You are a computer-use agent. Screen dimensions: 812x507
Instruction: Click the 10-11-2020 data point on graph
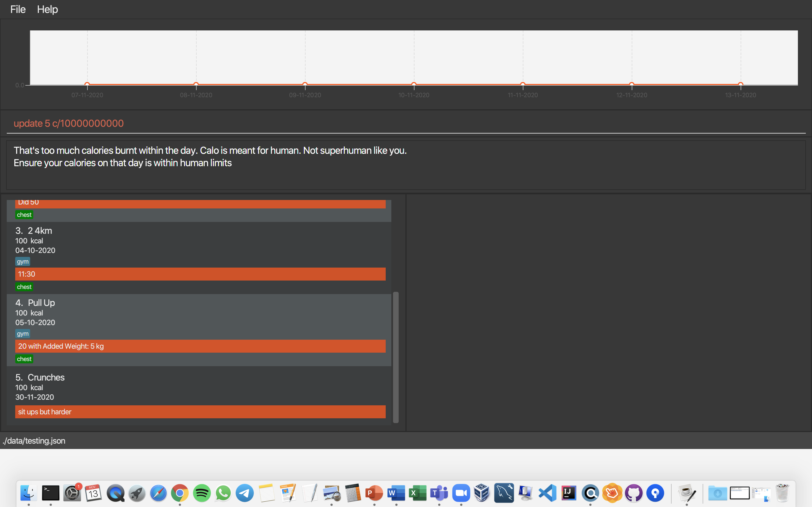tap(414, 84)
